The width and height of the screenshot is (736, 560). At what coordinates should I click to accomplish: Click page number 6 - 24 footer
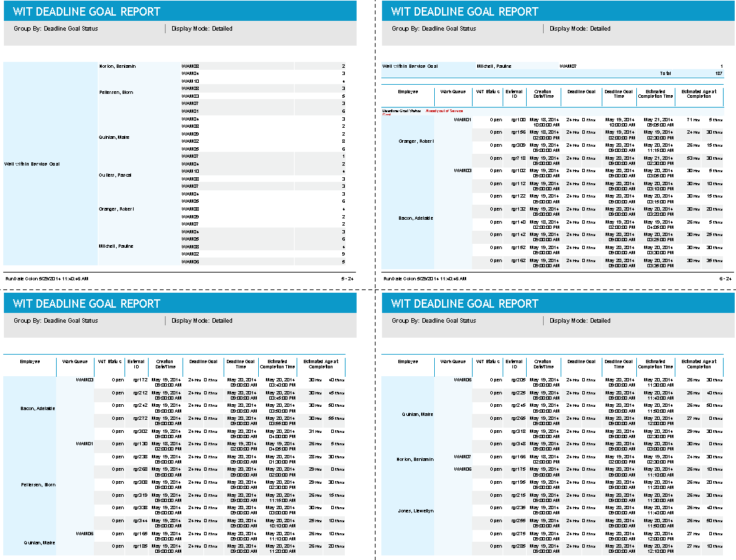(726, 278)
